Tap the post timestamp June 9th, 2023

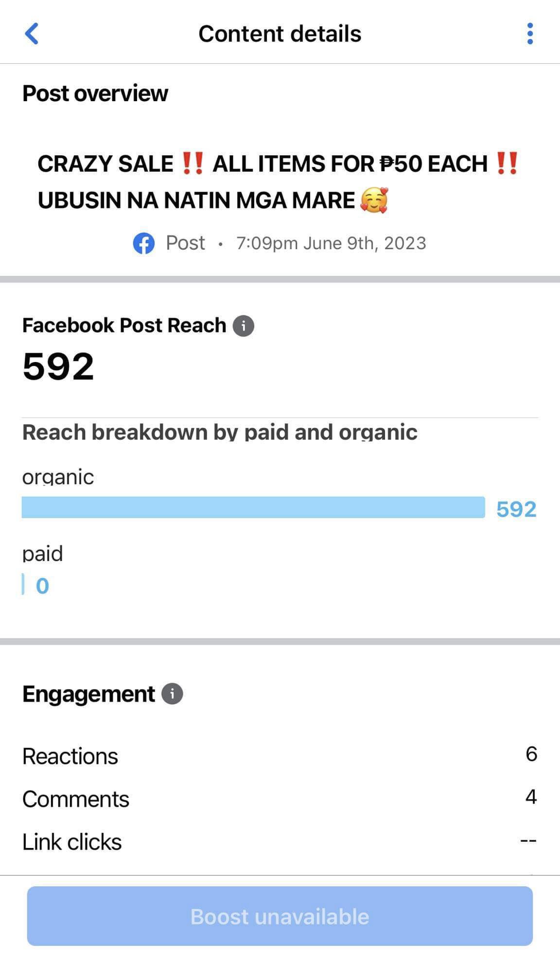point(331,243)
